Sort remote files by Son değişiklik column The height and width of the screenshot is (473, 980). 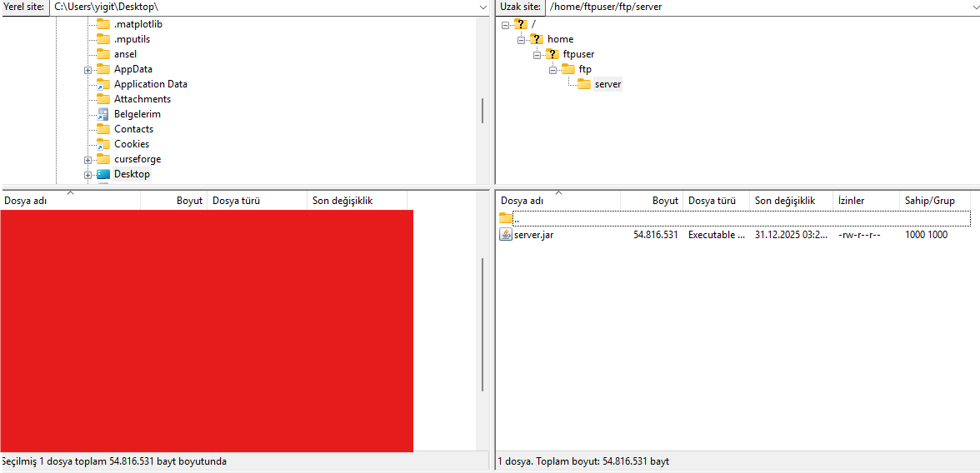[x=792, y=201]
